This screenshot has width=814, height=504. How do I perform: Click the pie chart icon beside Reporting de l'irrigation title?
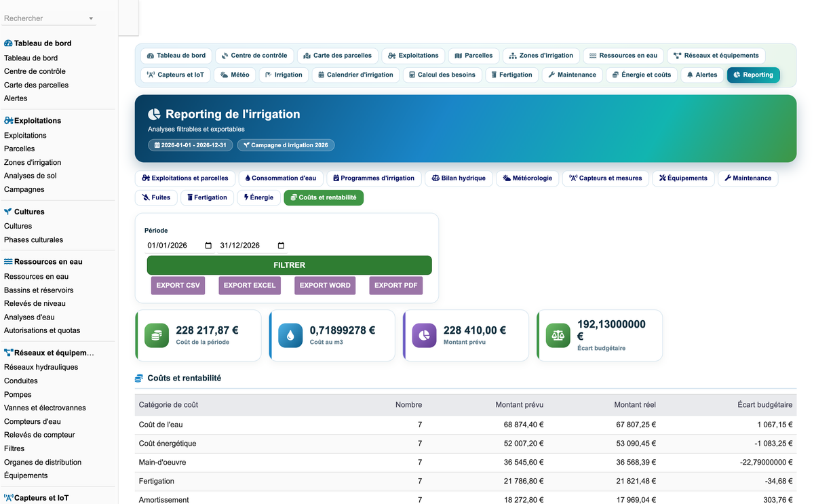155,114
